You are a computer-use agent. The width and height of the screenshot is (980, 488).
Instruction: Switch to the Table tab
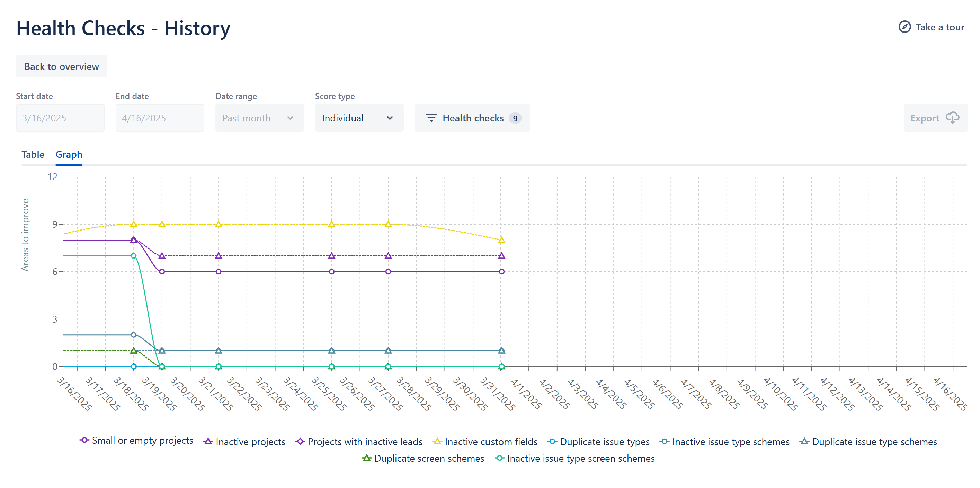click(33, 154)
